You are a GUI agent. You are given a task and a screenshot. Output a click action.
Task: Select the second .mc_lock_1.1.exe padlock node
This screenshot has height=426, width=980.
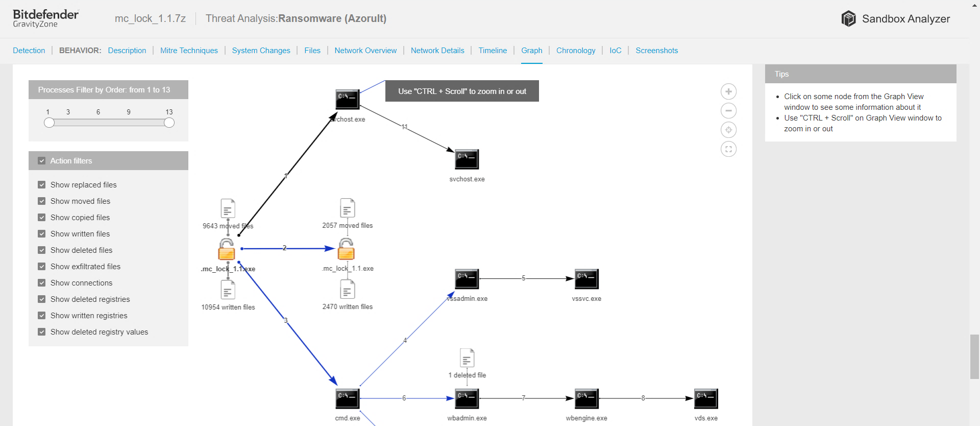coord(346,249)
